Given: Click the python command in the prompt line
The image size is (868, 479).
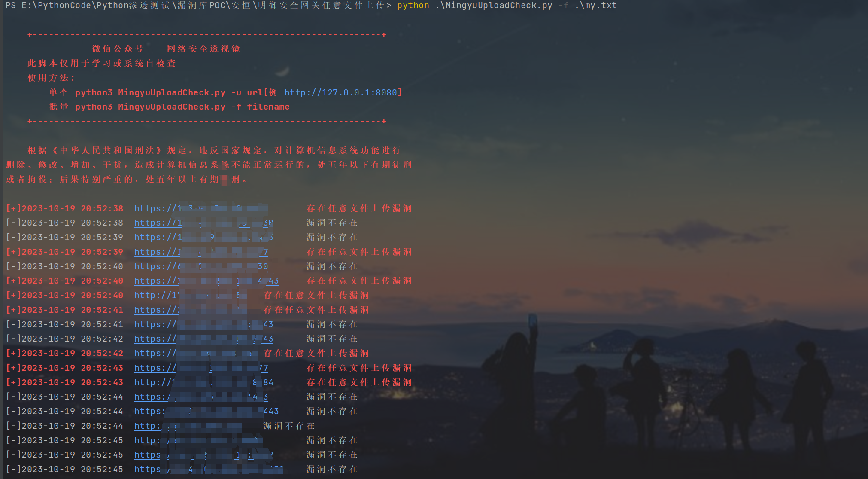Looking at the screenshot, I should pos(413,6).
